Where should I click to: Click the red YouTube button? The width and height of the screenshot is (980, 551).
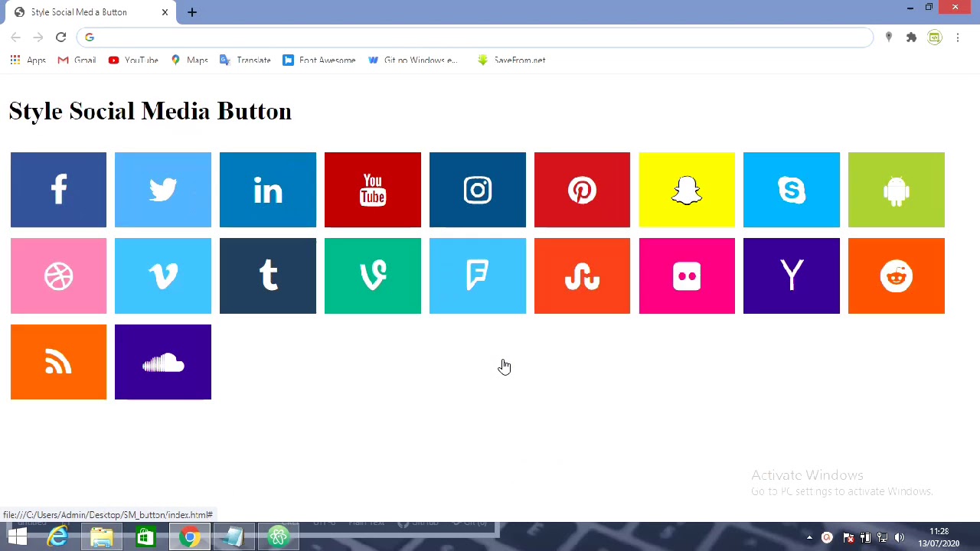tap(373, 190)
